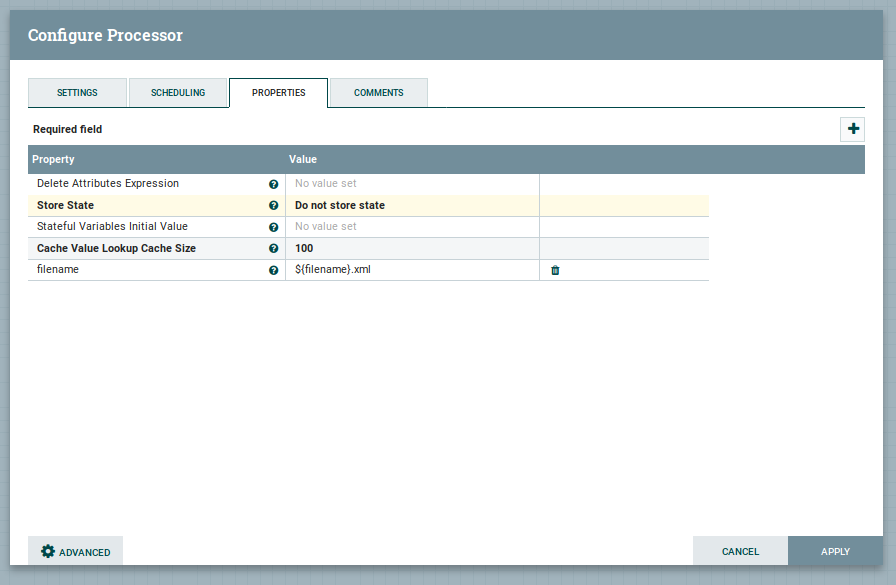
Task: Click help icon for Delete Attributes Expression
Action: pos(273,184)
